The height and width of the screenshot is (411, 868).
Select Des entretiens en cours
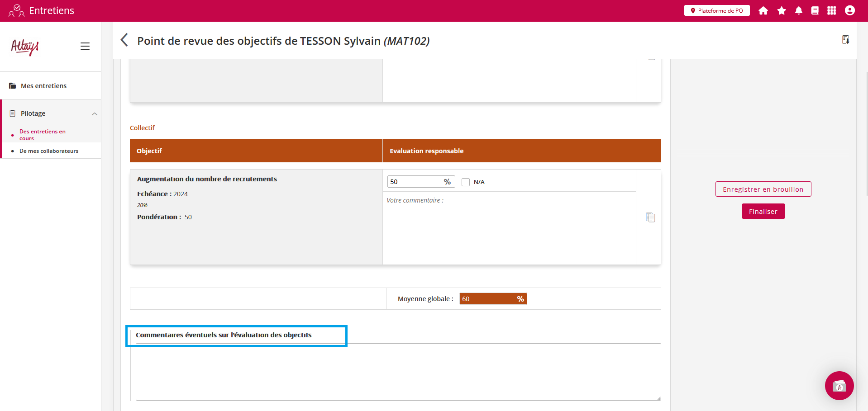click(x=42, y=135)
